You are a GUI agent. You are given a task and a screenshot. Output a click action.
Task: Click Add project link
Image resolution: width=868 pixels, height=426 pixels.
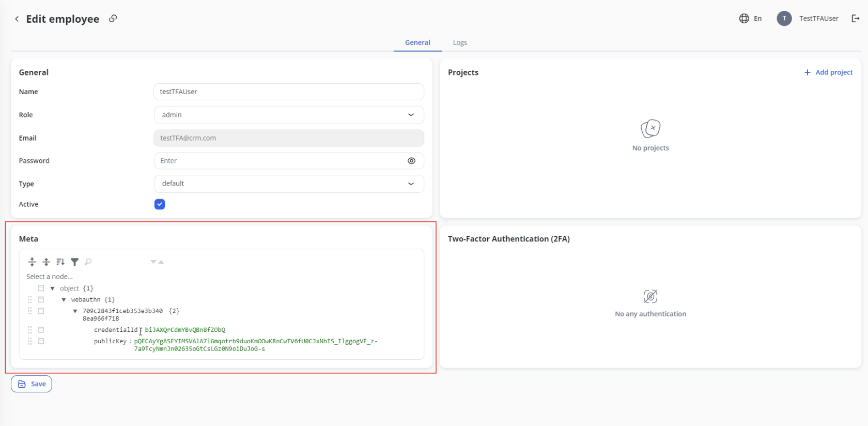pyautogui.click(x=829, y=72)
